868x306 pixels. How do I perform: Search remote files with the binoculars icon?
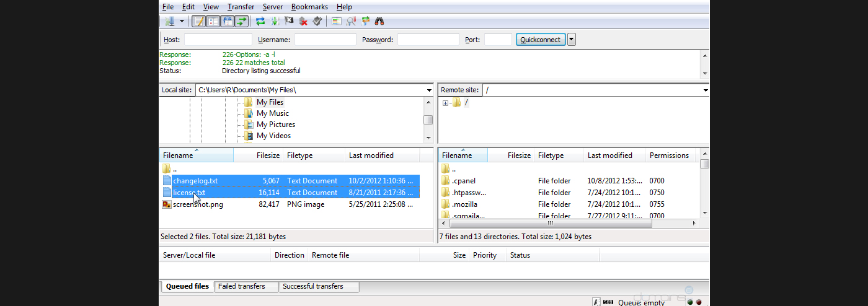[379, 21]
